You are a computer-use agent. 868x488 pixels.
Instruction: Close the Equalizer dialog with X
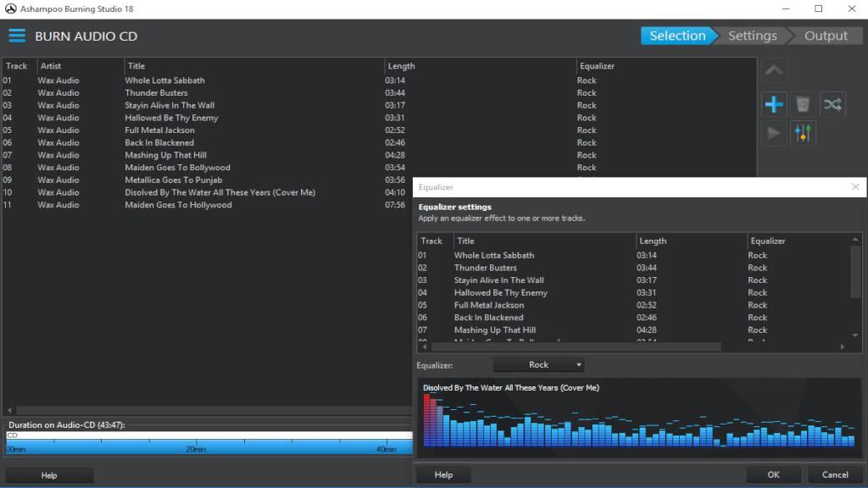pos(855,187)
